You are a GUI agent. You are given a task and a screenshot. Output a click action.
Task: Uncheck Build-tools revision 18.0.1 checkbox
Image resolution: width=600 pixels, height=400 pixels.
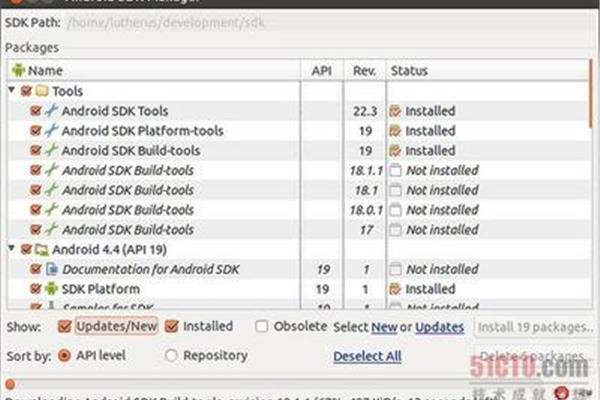(x=36, y=210)
